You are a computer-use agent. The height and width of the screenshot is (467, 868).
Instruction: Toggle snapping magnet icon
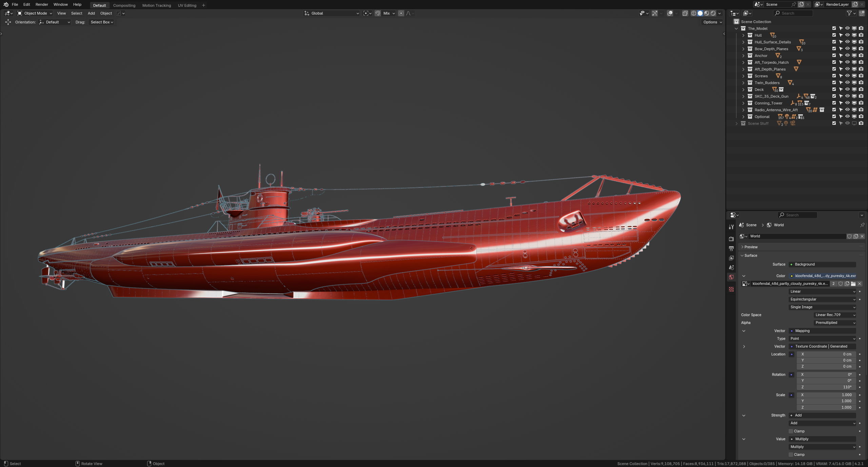point(378,13)
